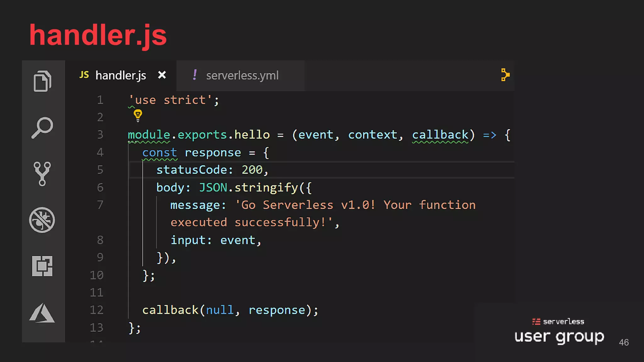Click the 'use strict' string
The image size is (644, 362).
pyautogui.click(x=170, y=100)
